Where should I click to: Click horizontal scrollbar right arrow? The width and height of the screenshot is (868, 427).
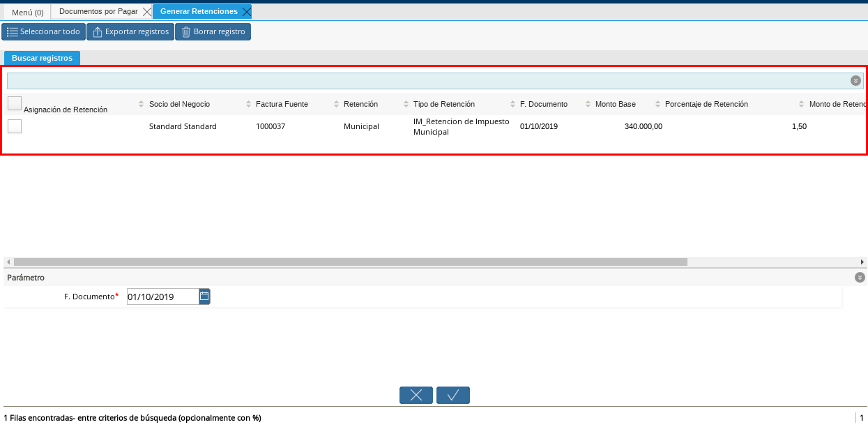coord(862,262)
